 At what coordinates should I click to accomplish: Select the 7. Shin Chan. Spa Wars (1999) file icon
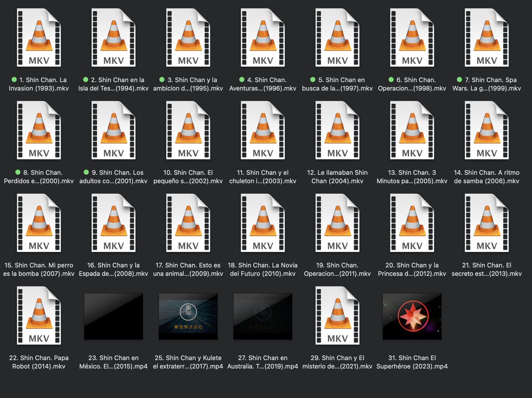(487, 37)
